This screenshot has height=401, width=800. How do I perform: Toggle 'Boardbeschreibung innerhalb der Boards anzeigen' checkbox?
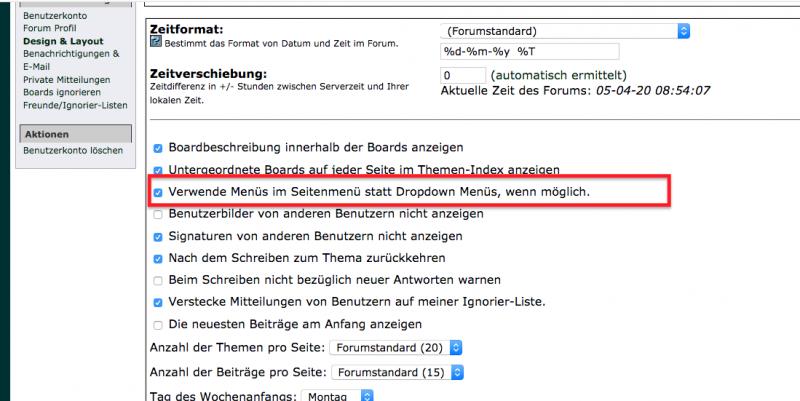(158, 146)
